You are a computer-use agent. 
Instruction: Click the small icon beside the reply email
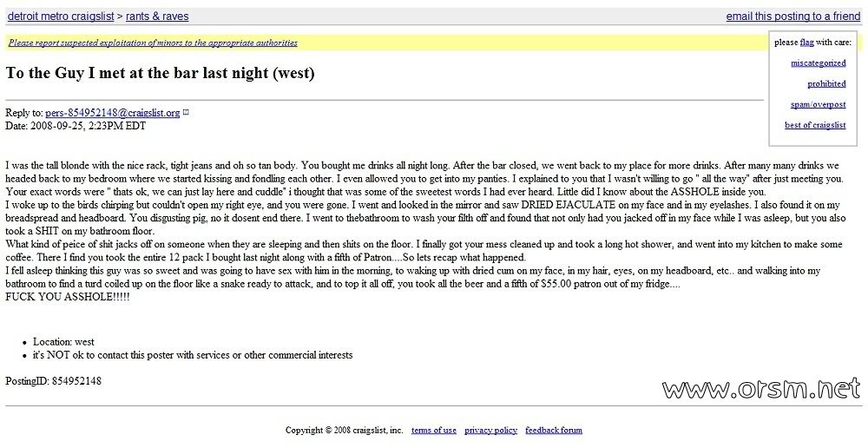click(186, 113)
